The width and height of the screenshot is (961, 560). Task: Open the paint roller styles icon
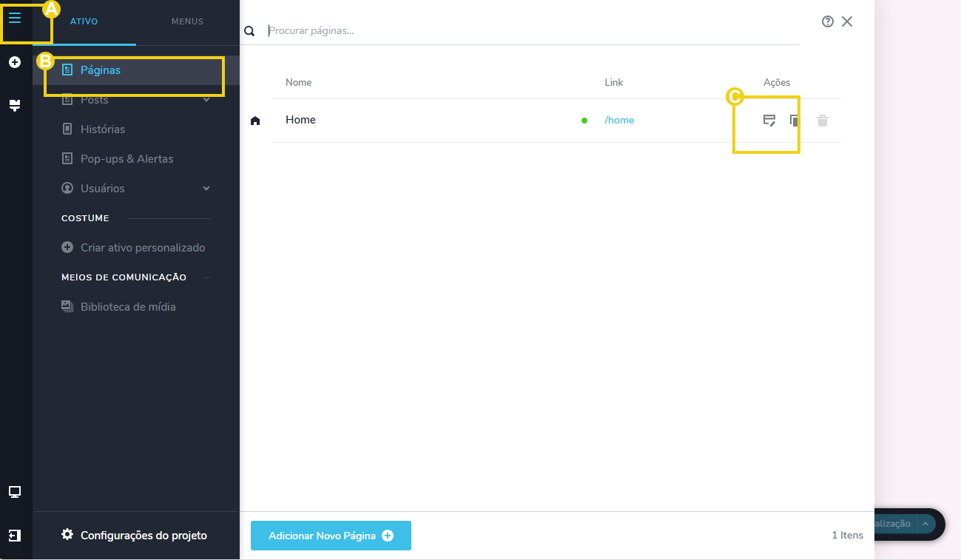point(15,106)
